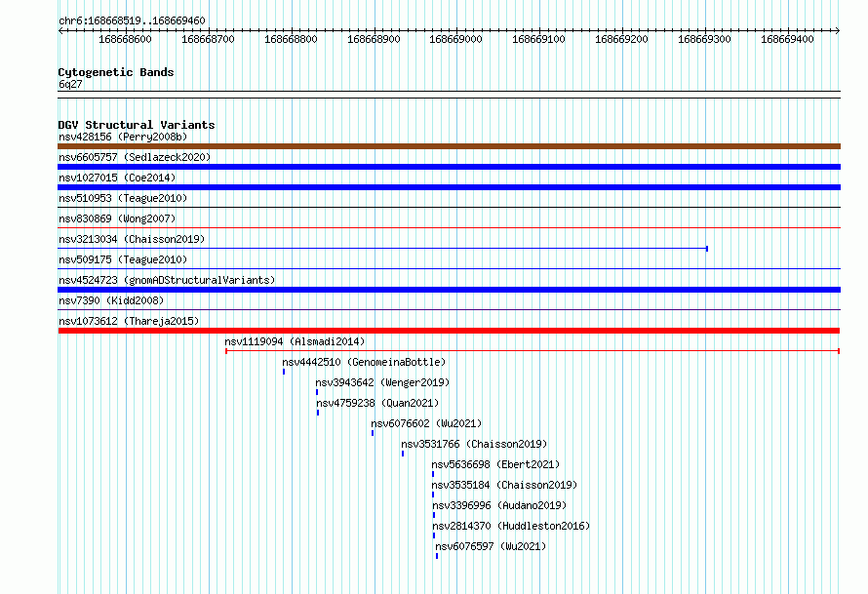Open nsv4442510 (GenomeinaBottle) label
The height and width of the screenshot is (594, 868).
(x=364, y=362)
